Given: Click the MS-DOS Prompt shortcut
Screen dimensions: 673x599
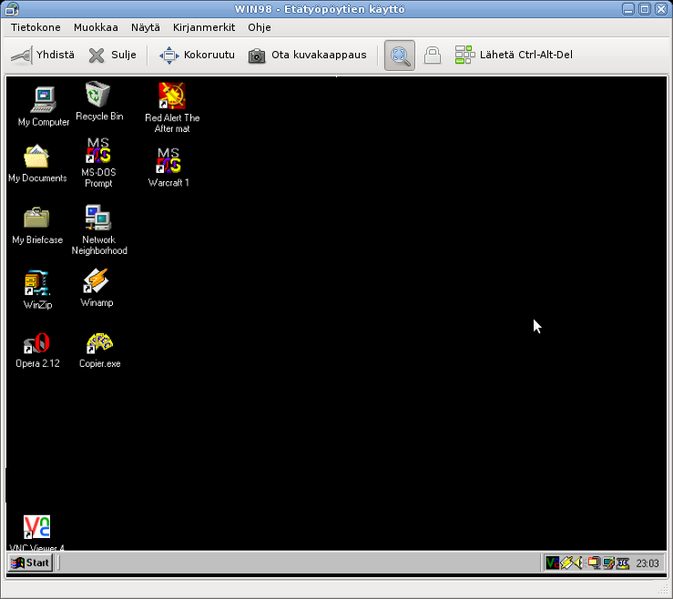Looking at the screenshot, I should tap(98, 153).
